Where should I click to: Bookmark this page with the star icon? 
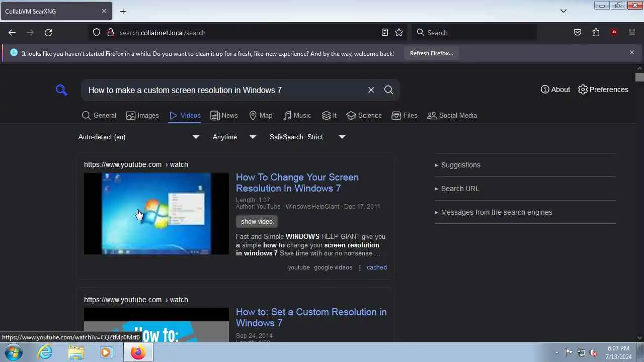point(399,33)
